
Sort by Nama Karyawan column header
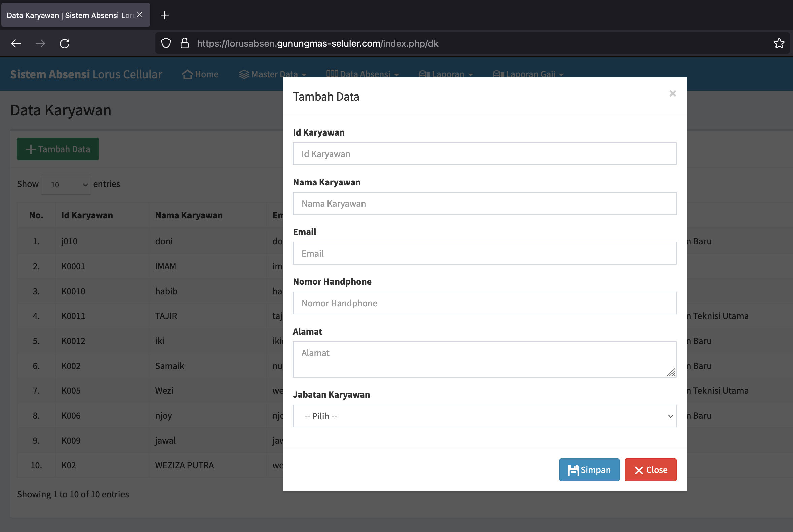point(207,215)
